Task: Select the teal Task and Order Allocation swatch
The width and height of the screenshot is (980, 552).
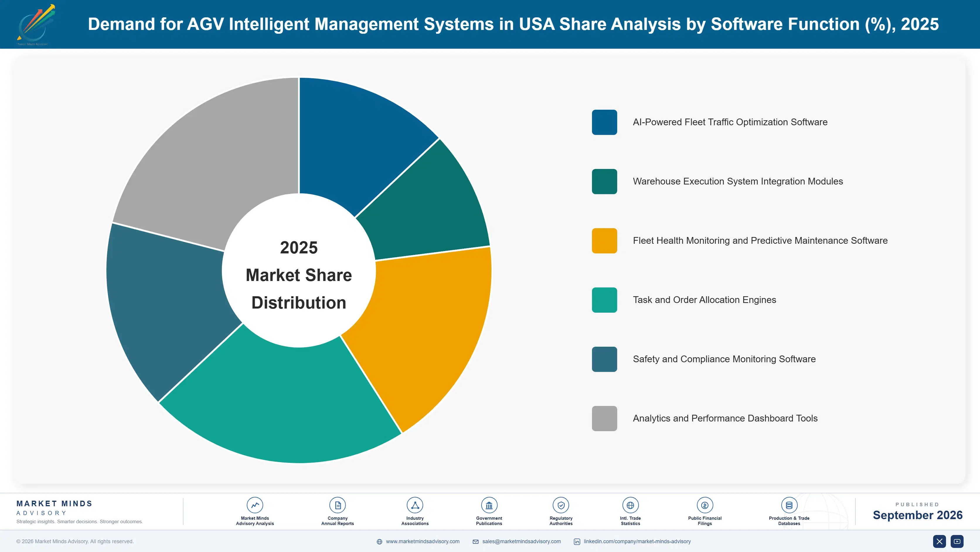Action: [x=605, y=300]
